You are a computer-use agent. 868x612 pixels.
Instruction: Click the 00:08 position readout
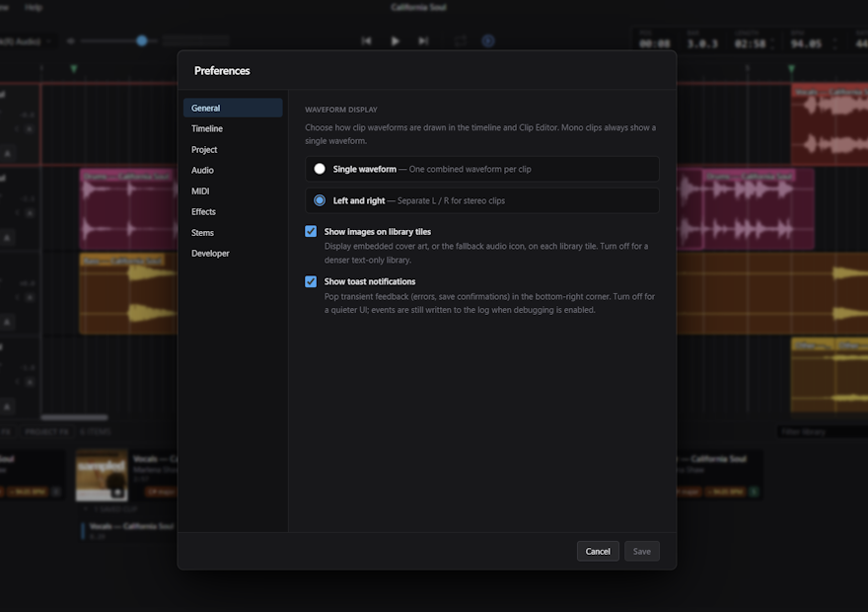[x=655, y=43]
